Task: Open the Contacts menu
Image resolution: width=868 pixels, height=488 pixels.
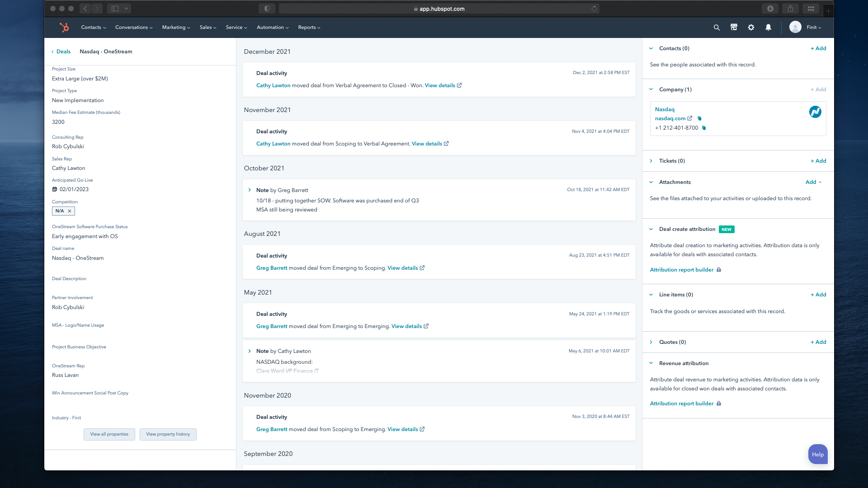Action: [x=94, y=28]
